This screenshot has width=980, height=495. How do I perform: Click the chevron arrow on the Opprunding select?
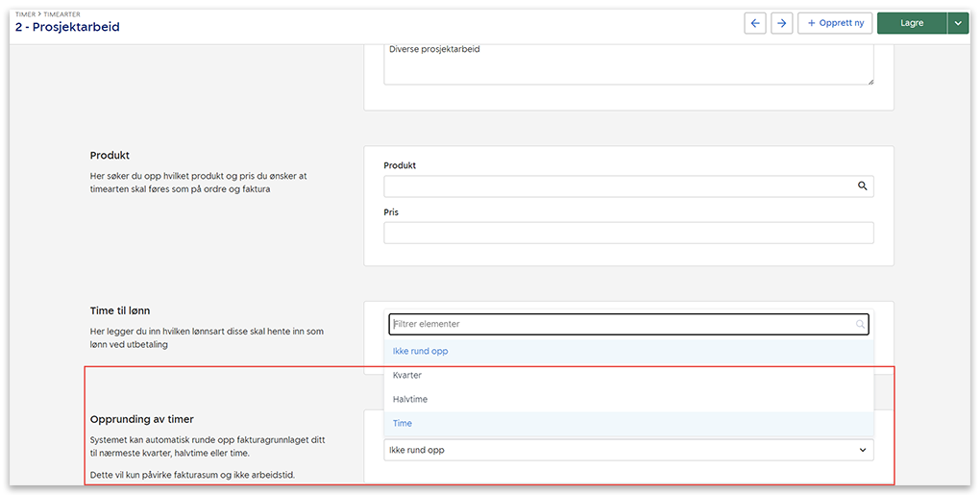[862, 450]
